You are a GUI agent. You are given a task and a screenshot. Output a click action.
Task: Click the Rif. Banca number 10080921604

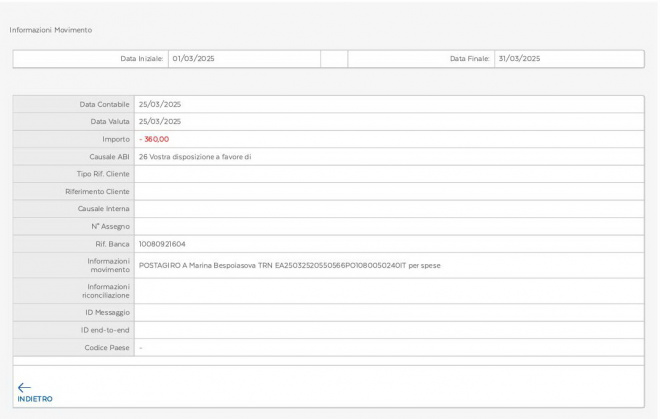(x=162, y=243)
